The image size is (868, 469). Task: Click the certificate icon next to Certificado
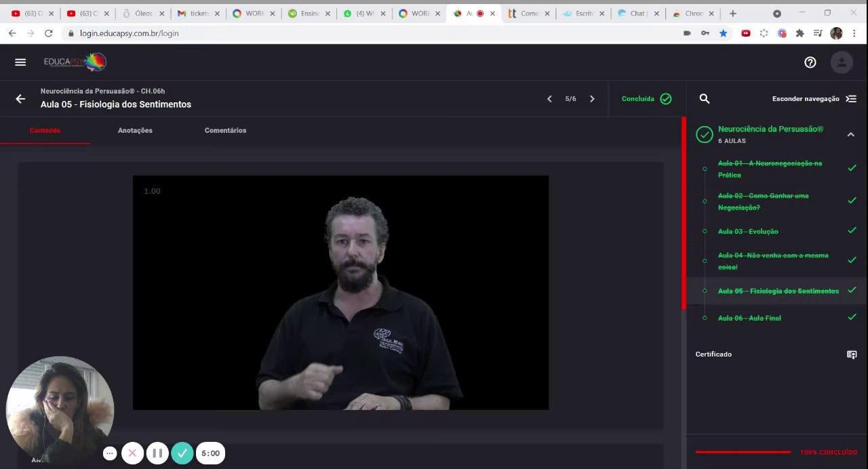point(852,354)
